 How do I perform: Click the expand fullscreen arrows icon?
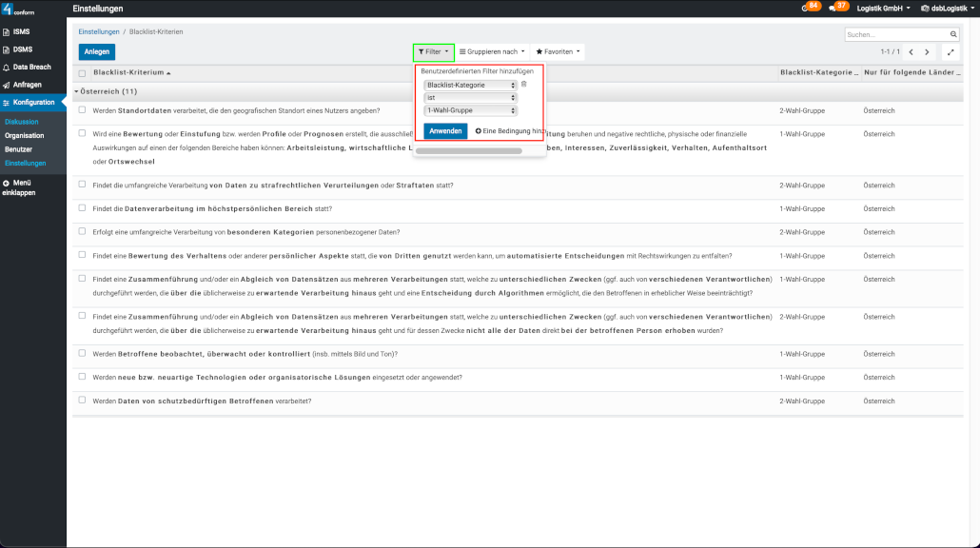pyautogui.click(x=951, y=52)
